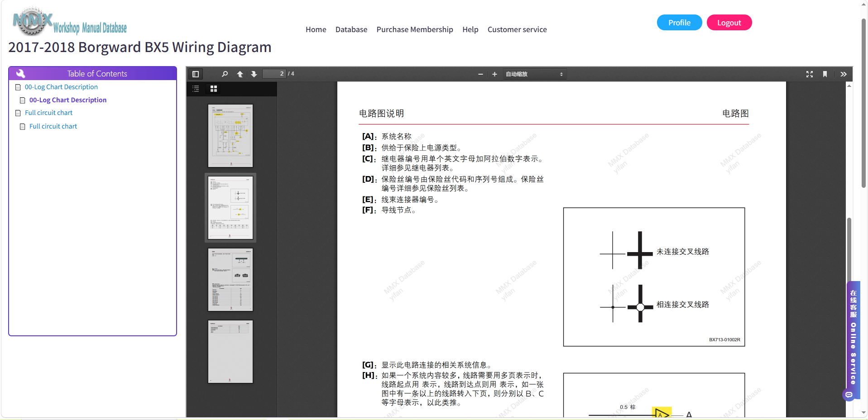Click the Profile button

(x=680, y=23)
